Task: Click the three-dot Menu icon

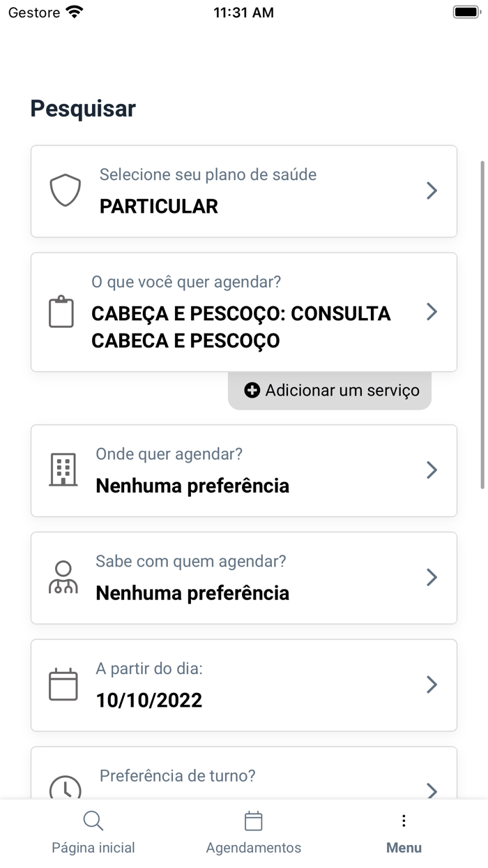Action: click(x=404, y=821)
